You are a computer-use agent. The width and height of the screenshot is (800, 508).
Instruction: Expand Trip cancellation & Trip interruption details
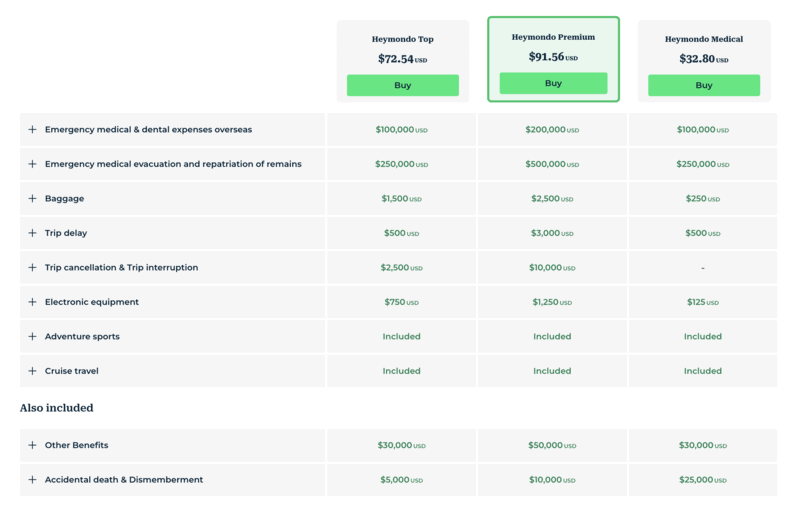pyautogui.click(x=32, y=268)
